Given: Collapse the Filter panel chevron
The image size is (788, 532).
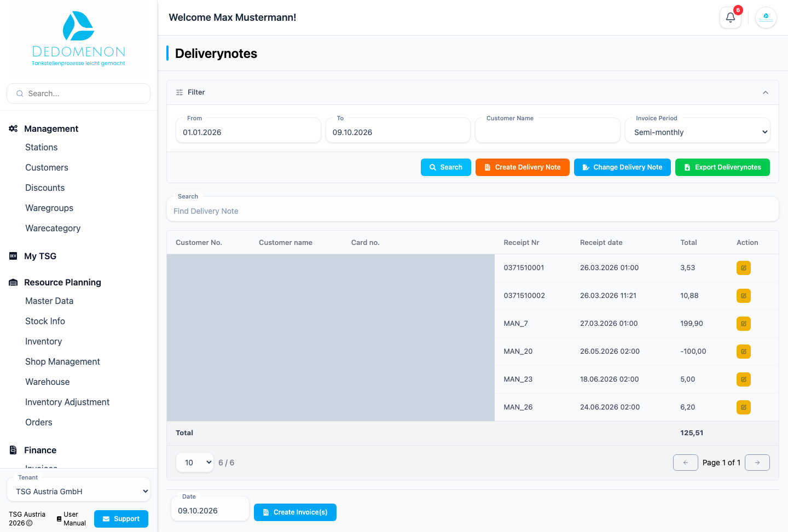Looking at the screenshot, I should pyautogui.click(x=766, y=92).
